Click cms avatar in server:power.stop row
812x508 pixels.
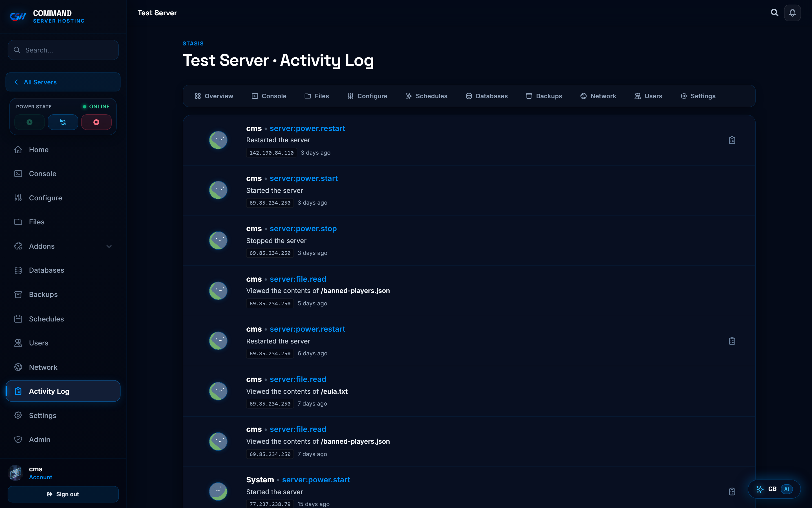[218, 240]
